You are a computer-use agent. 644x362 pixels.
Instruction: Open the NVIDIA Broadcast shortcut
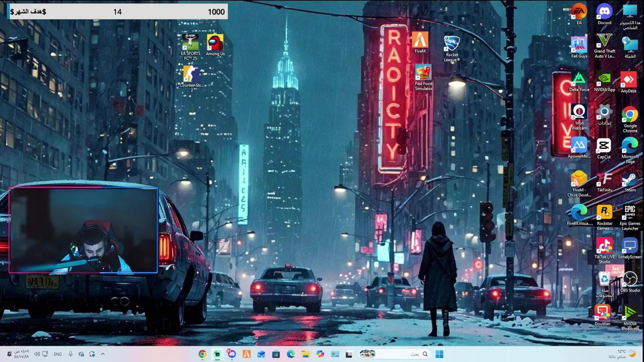click(630, 318)
